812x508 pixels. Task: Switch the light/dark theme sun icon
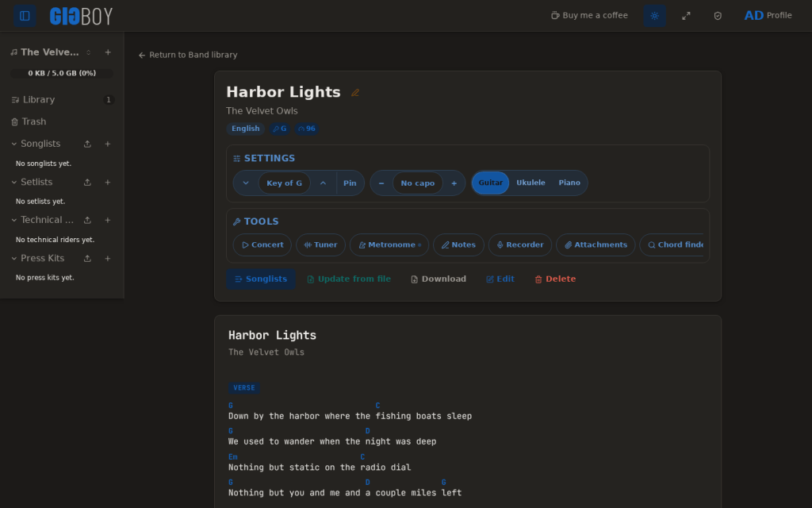[x=654, y=16]
